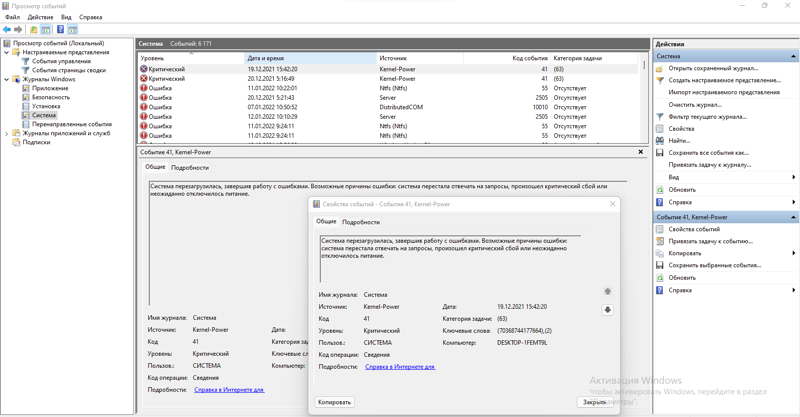Open the 'Справка в Интернете' link in the preview pane
The width and height of the screenshot is (800, 417).
(229, 389)
